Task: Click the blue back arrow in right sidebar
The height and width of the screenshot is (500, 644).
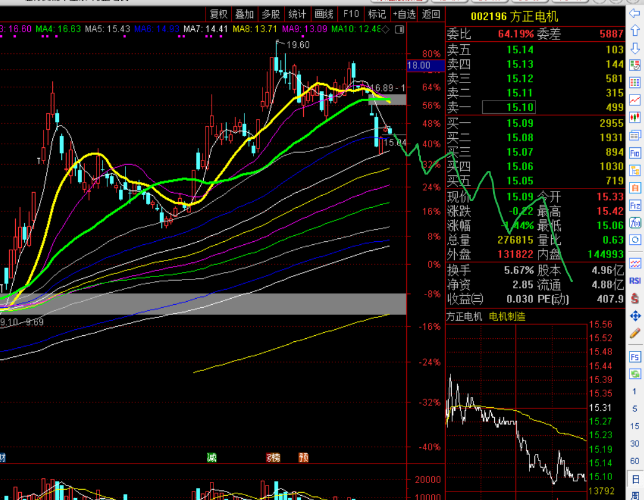Action: (635, 14)
